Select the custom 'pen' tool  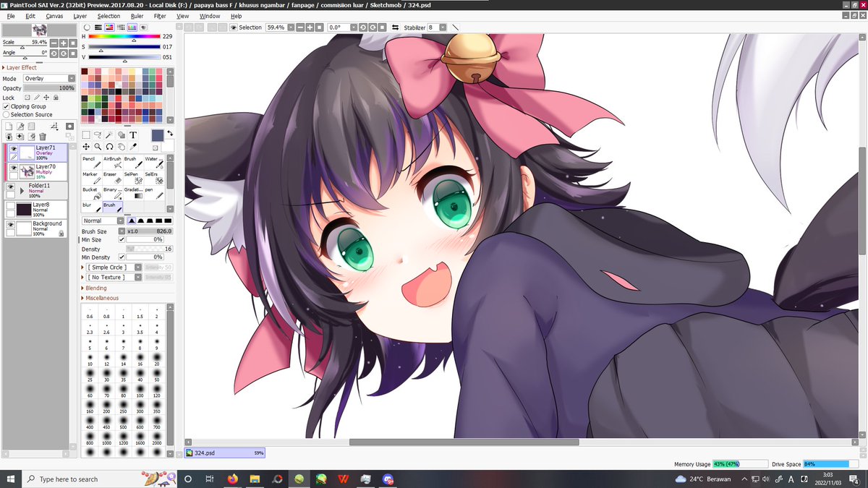pos(153,193)
